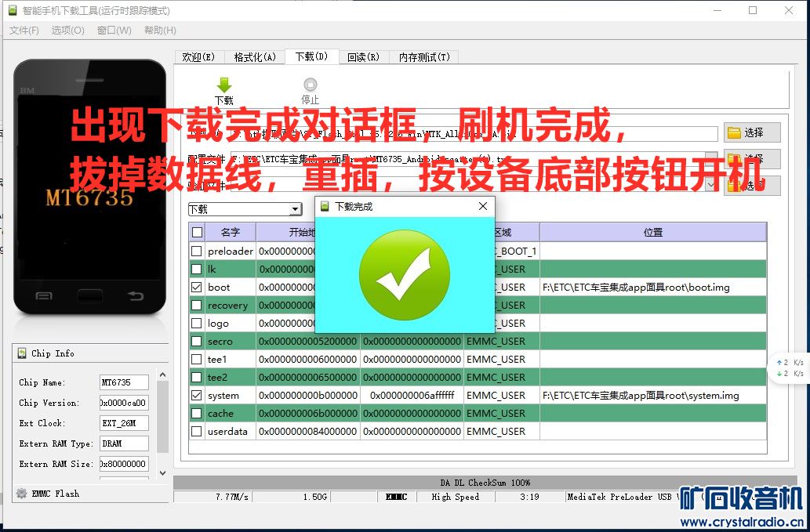Image resolution: width=810 pixels, height=532 pixels.
Task: Click the system.img location cell
Action: point(653,396)
